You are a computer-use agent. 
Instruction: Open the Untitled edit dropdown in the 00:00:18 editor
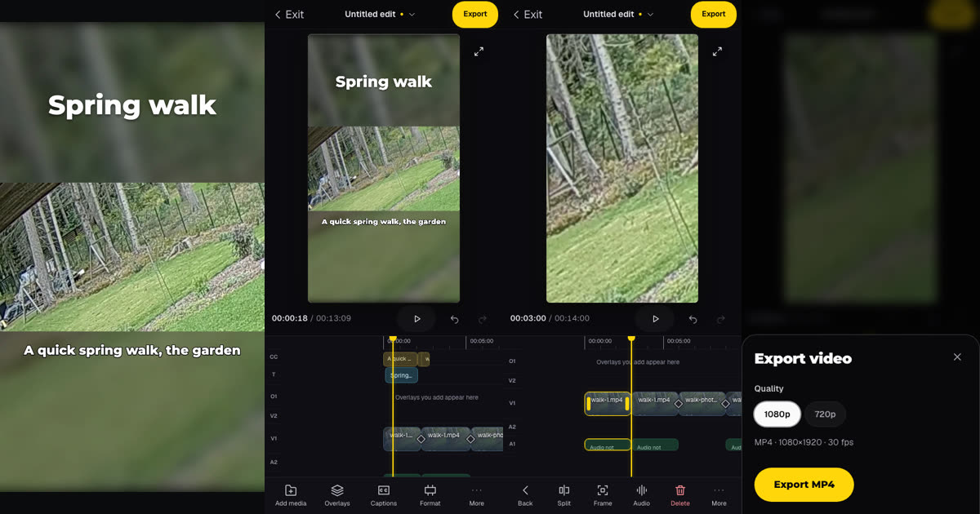(x=380, y=15)
